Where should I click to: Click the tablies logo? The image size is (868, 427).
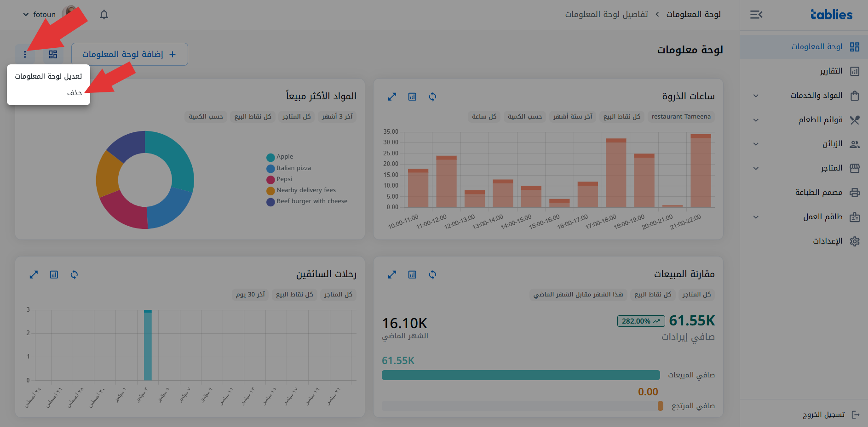pos(831,15)
